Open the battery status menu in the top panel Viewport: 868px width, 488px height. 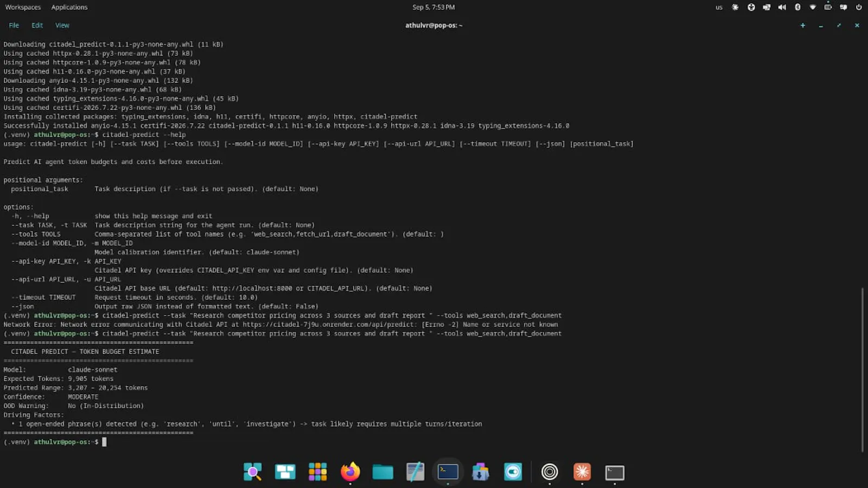(x=828, y=7)
